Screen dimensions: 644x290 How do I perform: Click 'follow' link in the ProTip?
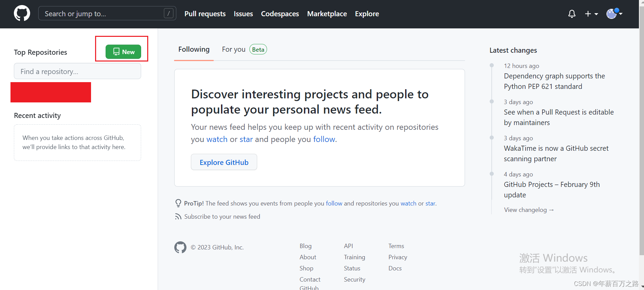(x=334, y=203)
